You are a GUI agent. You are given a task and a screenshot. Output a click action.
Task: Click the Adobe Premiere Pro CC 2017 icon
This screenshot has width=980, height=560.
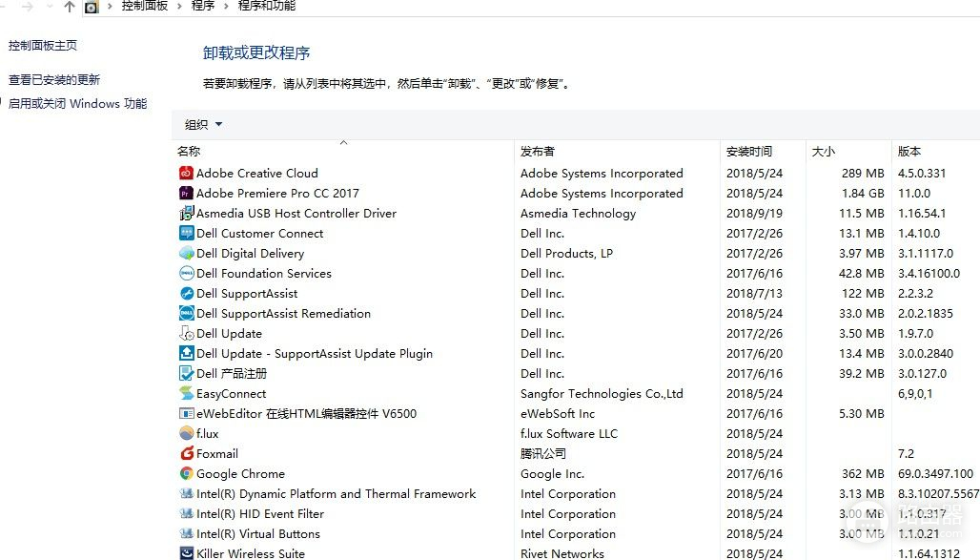pyautogui.click(x=186, y=194)
